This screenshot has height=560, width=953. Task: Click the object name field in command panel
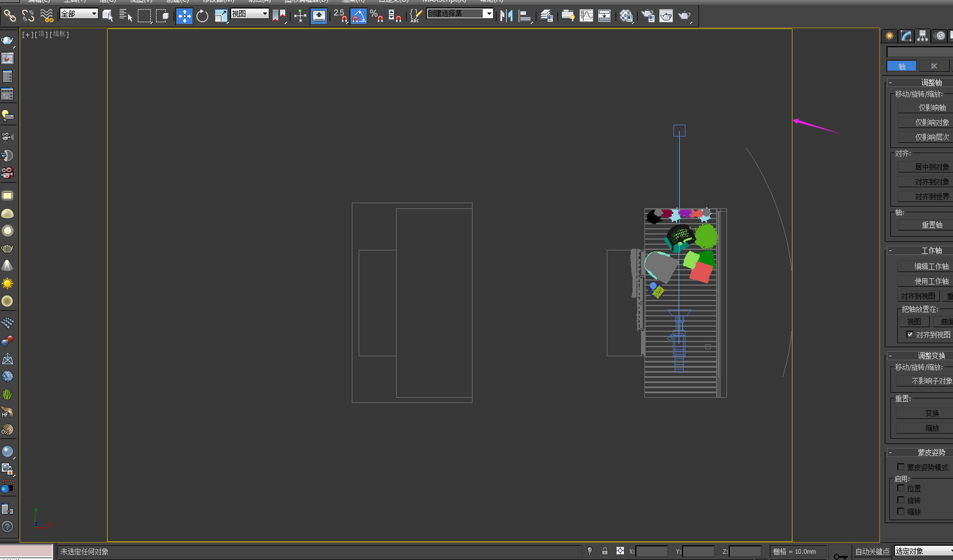coord(920,52)
